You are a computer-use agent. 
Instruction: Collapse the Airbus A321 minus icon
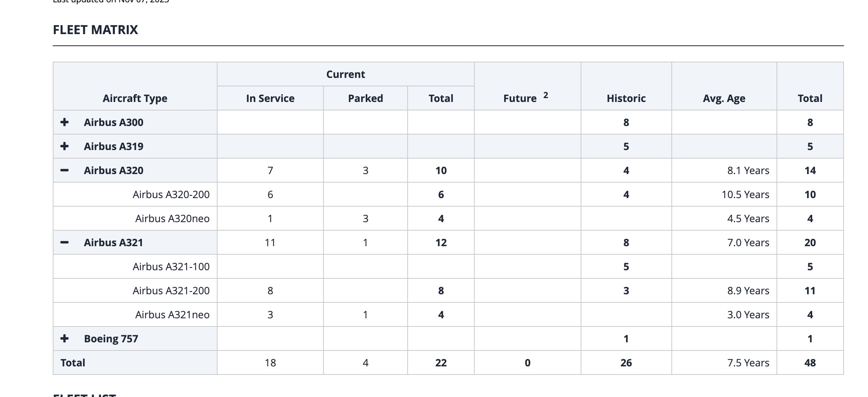(x=64, y=242)
